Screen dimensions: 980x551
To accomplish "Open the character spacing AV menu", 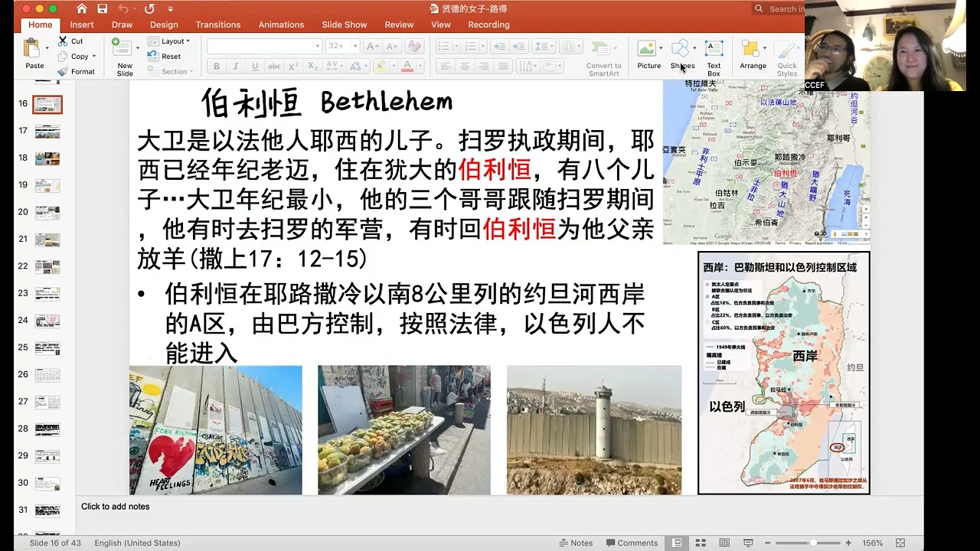I will (334, 67).
